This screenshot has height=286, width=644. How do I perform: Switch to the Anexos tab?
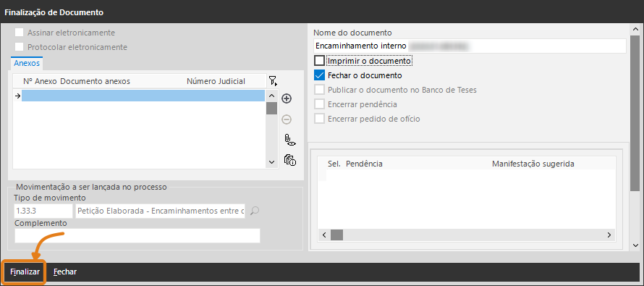(27, 63)
